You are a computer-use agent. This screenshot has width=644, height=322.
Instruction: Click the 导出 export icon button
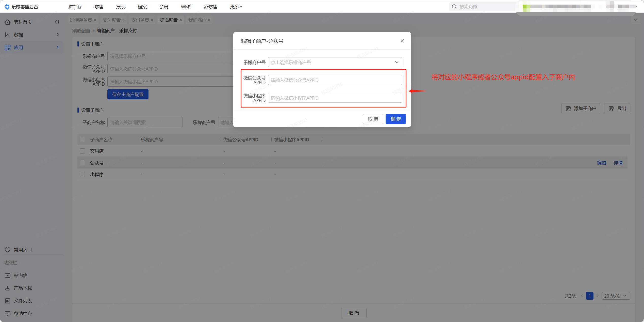point(617,109)
